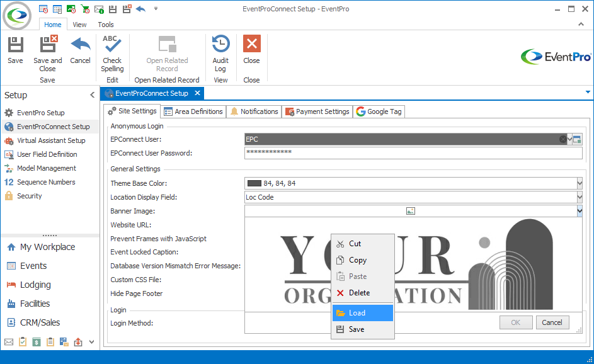This screenshot has height=364, width=594.
Task: Open the document tab list dropdown arrow
Action: tap(588, 92)
